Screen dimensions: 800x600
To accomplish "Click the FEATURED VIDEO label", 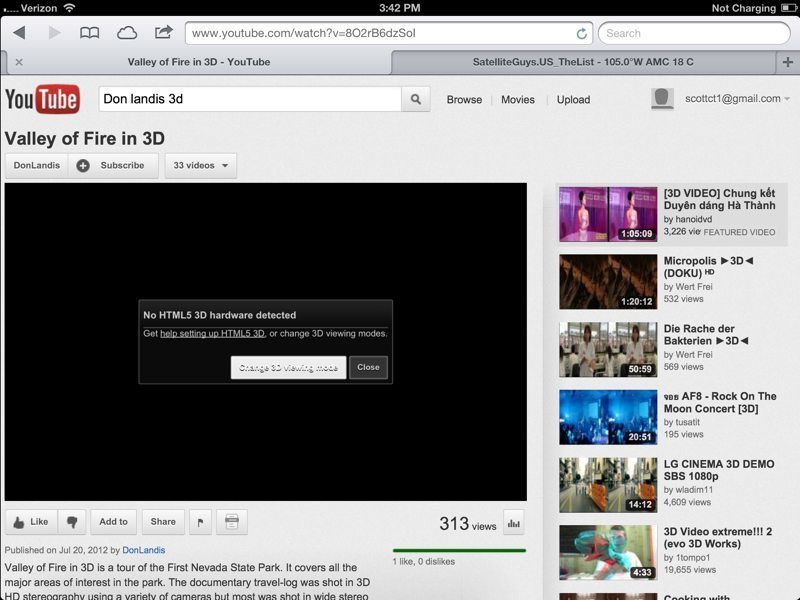I will (x=739, y=232).
